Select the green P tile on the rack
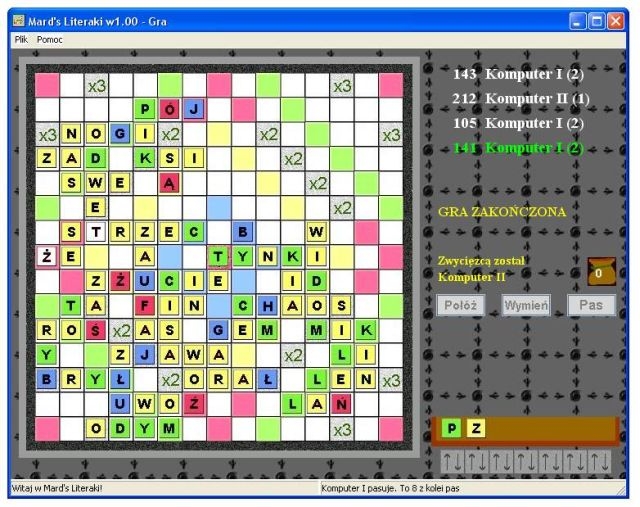The image size is (640, 507). [452, 429]
